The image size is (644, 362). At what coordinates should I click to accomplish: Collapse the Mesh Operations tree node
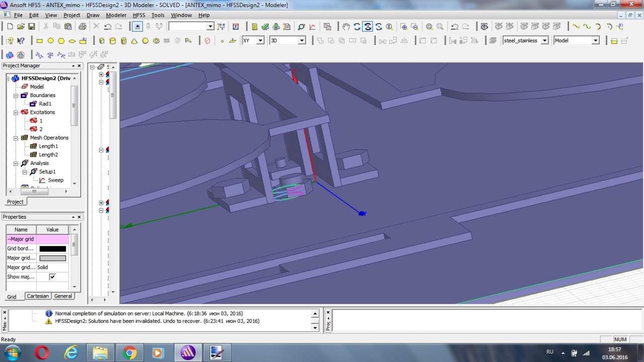coord(16,138)
